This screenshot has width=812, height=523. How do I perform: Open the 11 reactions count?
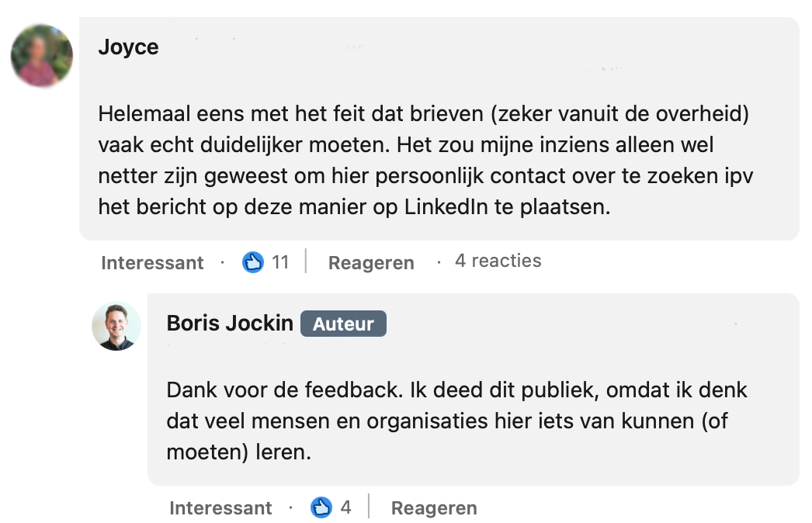pyautogui.click(x=280, y=262)
